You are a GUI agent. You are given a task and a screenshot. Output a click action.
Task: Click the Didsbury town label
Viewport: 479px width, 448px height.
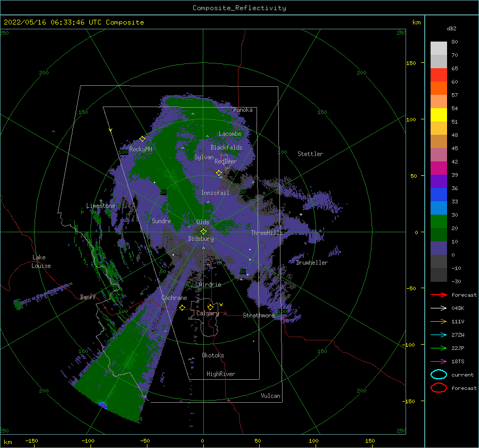[x=201, y=239]
